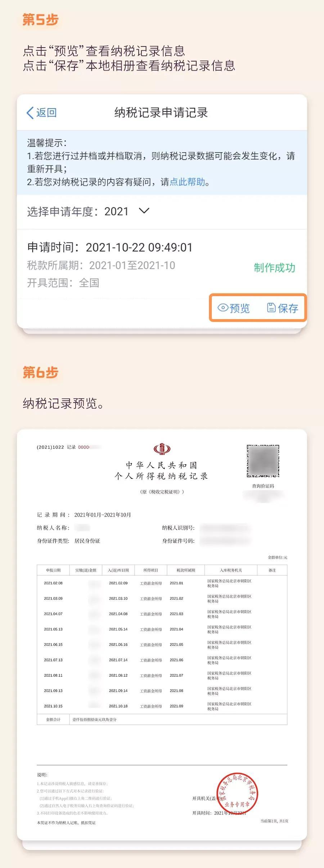The height and width of the screenshot is (868, 324).
Task: Click the back chevron arrow icon
Action: click(30, 113)
